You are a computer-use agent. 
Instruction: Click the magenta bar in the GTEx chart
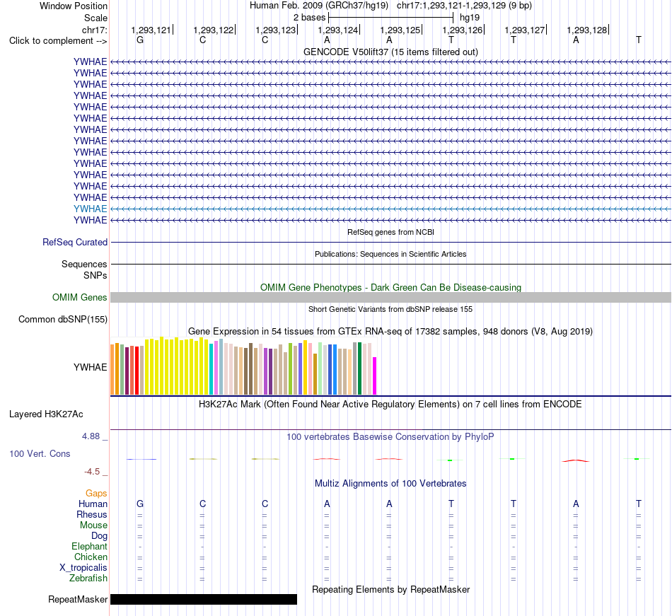click(375, 376)
